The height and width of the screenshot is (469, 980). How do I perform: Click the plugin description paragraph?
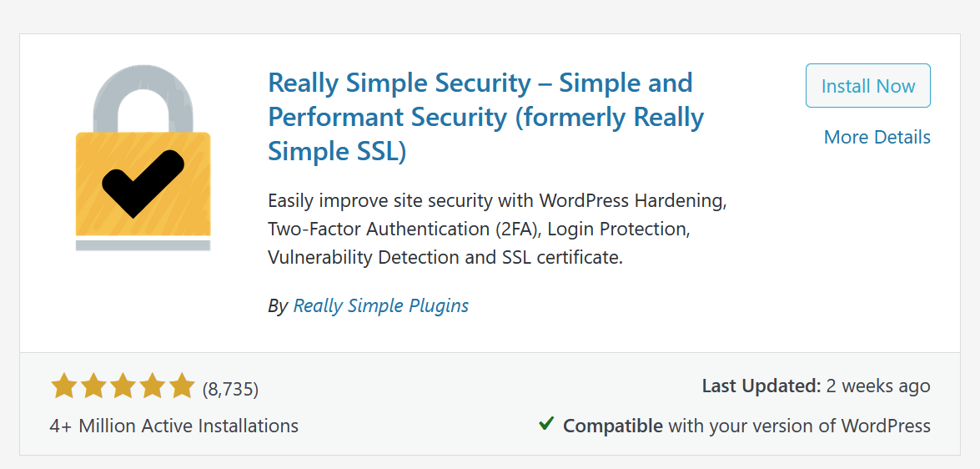click(x=498, y=229)
